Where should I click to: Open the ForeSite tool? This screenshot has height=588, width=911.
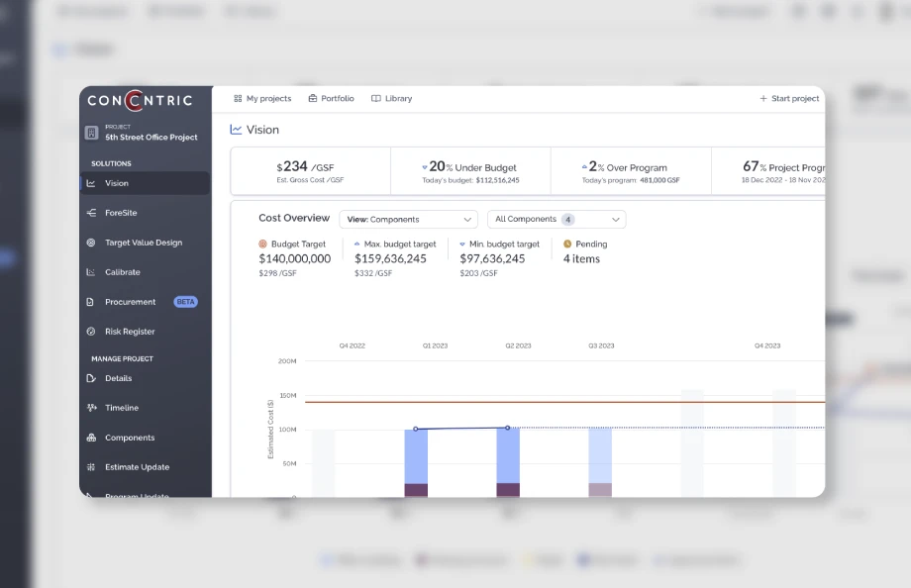click(119, 212)
